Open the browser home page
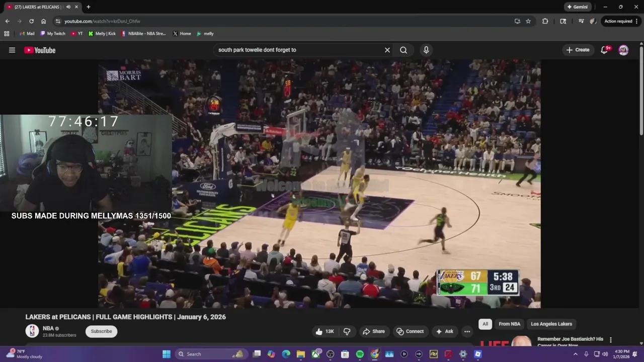This screenshot has height=362, width=644. click(x=44, y=21)
